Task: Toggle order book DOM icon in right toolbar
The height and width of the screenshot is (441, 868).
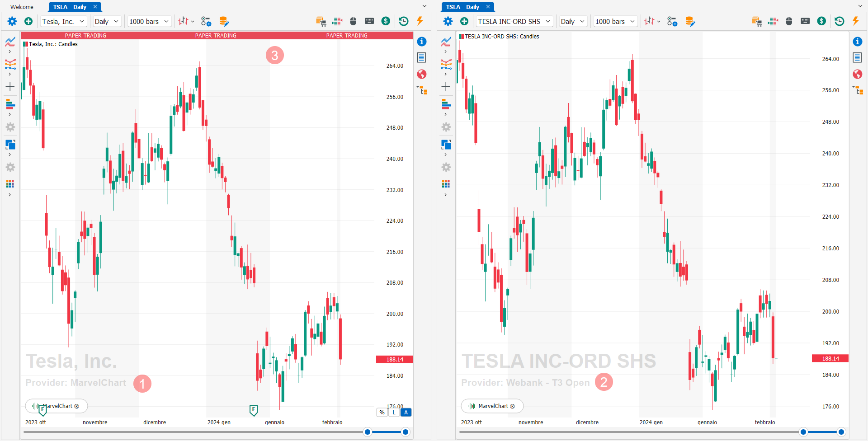Action: coord(773,21)
